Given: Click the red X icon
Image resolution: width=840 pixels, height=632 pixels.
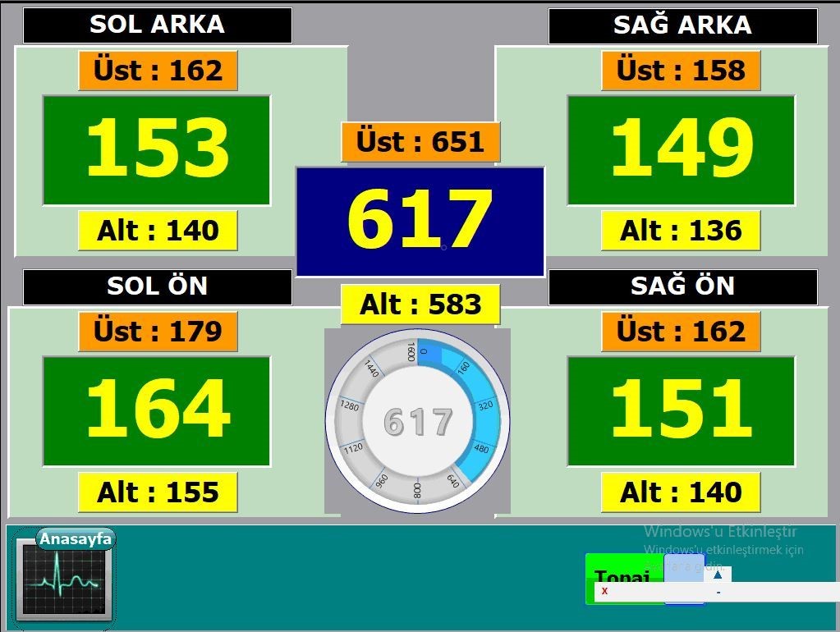Looking at the screenshot, I should point(605,591).
